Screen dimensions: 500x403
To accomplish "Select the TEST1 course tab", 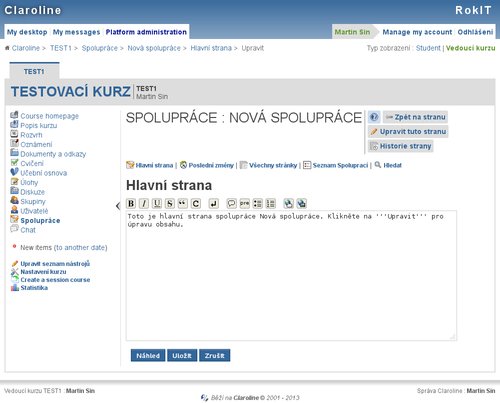I will click(34, 71).
